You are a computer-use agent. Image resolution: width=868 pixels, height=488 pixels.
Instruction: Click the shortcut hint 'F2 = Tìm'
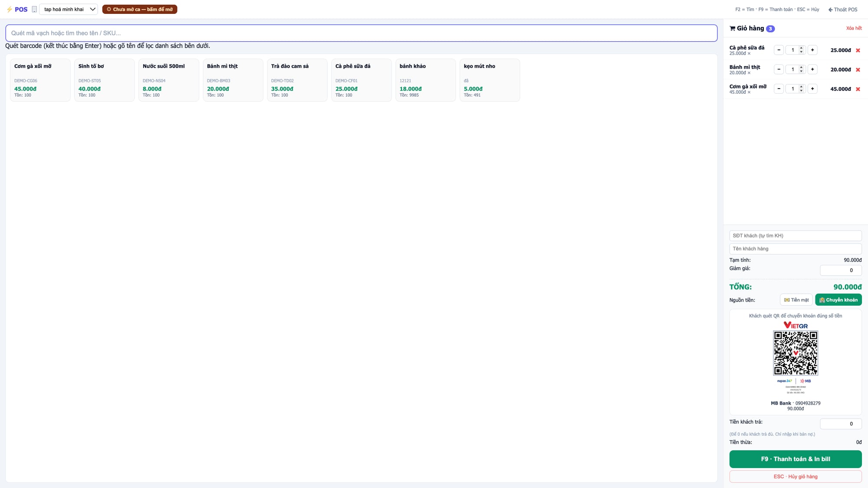point(745,10)
